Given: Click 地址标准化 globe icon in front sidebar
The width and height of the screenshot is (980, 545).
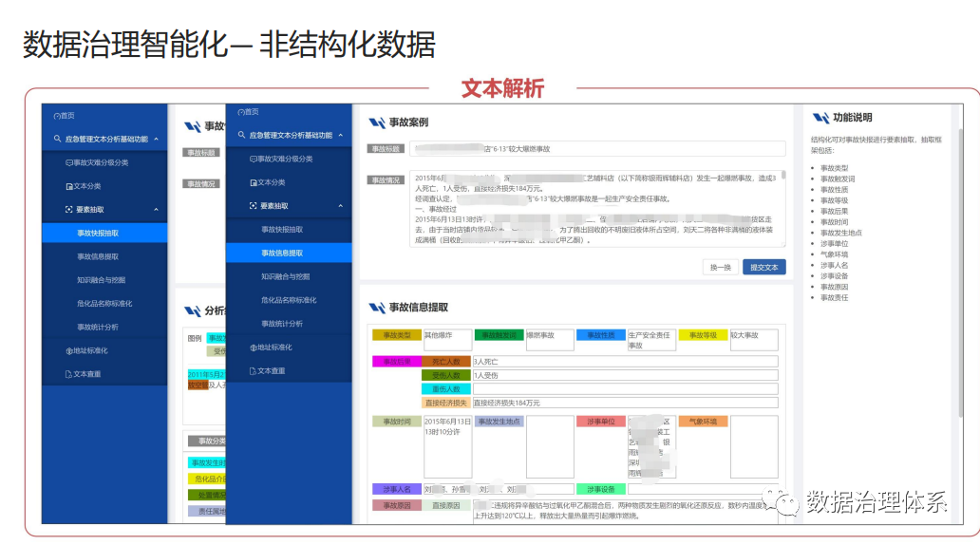Looking at the screenshot, I should 254,348.
